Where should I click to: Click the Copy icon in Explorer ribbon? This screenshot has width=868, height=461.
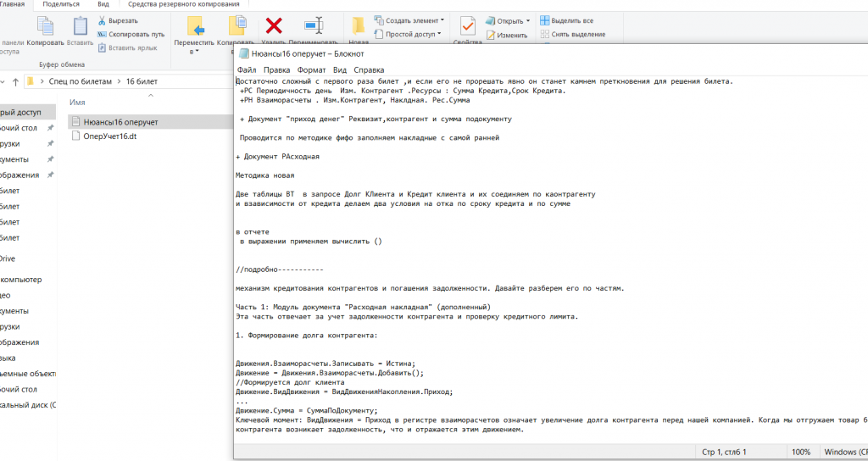coord(45,26)
